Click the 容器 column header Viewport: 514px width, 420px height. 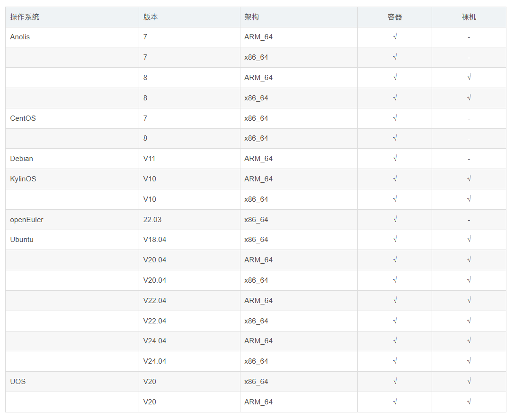click(394, 17)
